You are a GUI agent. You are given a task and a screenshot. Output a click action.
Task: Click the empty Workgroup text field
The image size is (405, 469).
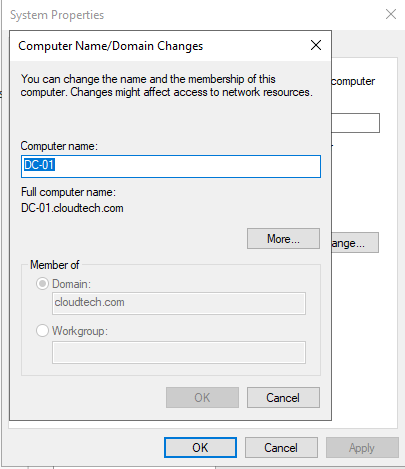click(x=179, y=352)
